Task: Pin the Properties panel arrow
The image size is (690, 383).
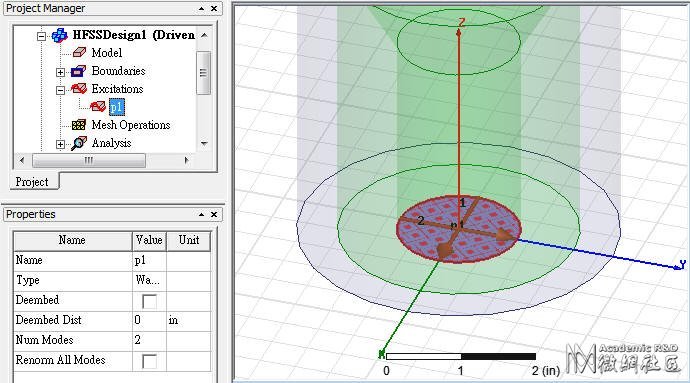Action: [201, 214]
